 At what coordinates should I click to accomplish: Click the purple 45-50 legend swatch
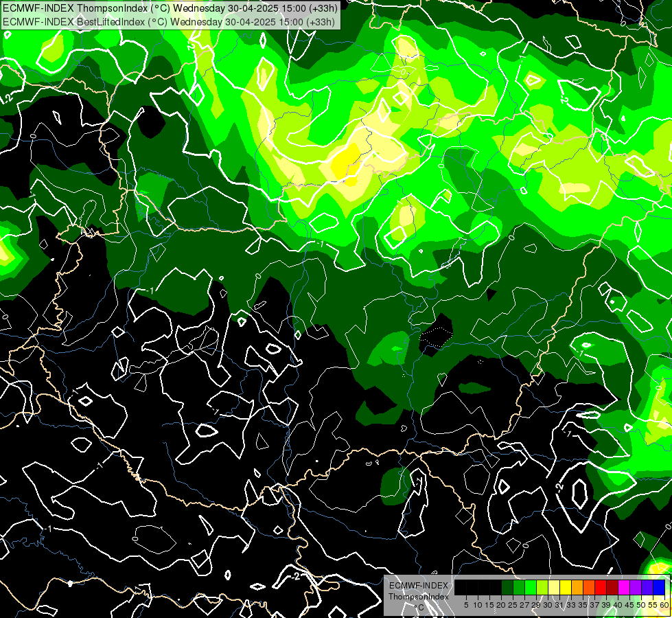[636, 587]
